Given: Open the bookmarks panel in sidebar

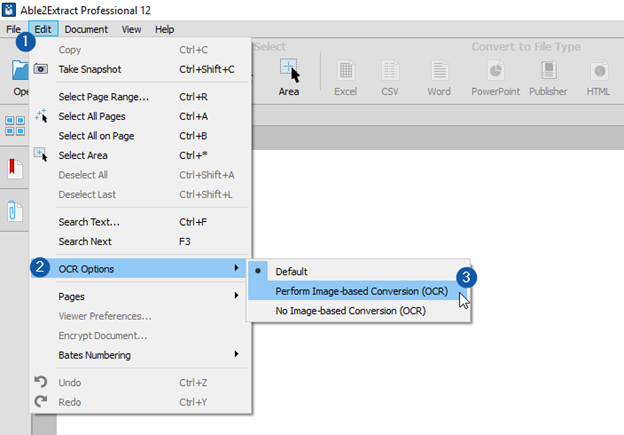Looking at the screenshot, I should [x=15, y=168].
